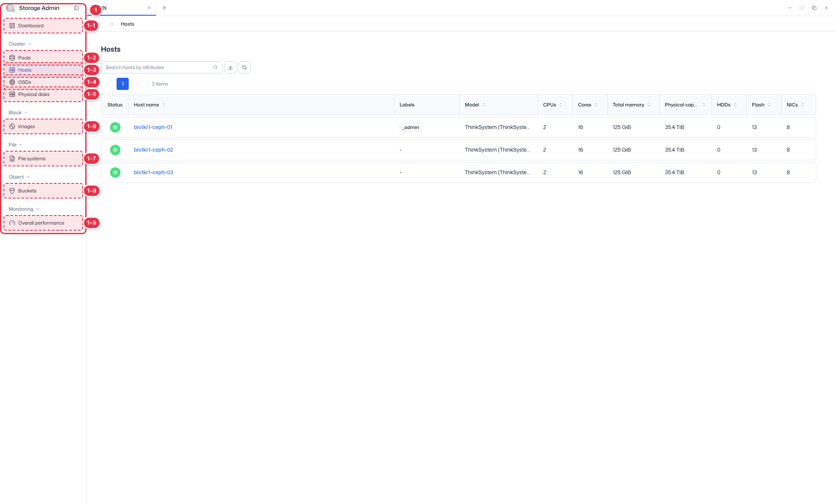Collapse the Monitoring section

(24, 209)
